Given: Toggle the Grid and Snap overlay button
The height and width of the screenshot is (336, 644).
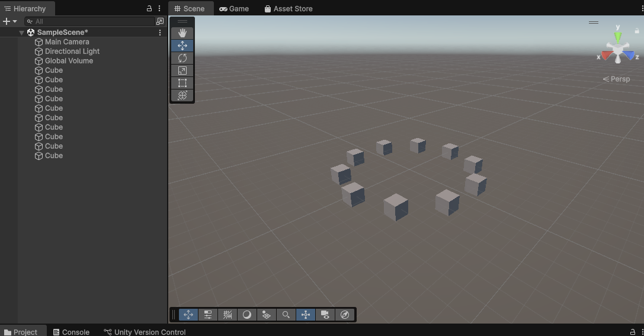Looking at the screenshot, I should click(228, 315).
